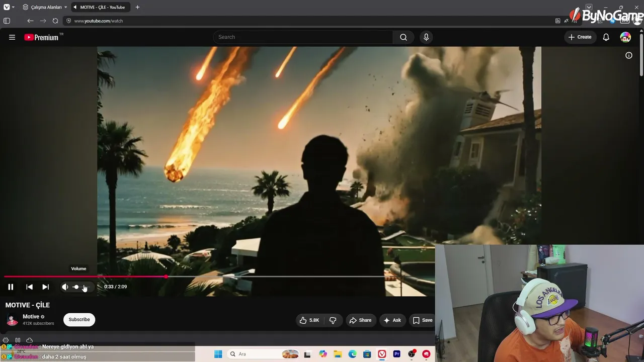Go forward in browser history
This screenshot has height=362, width=644.
[43, 21]
